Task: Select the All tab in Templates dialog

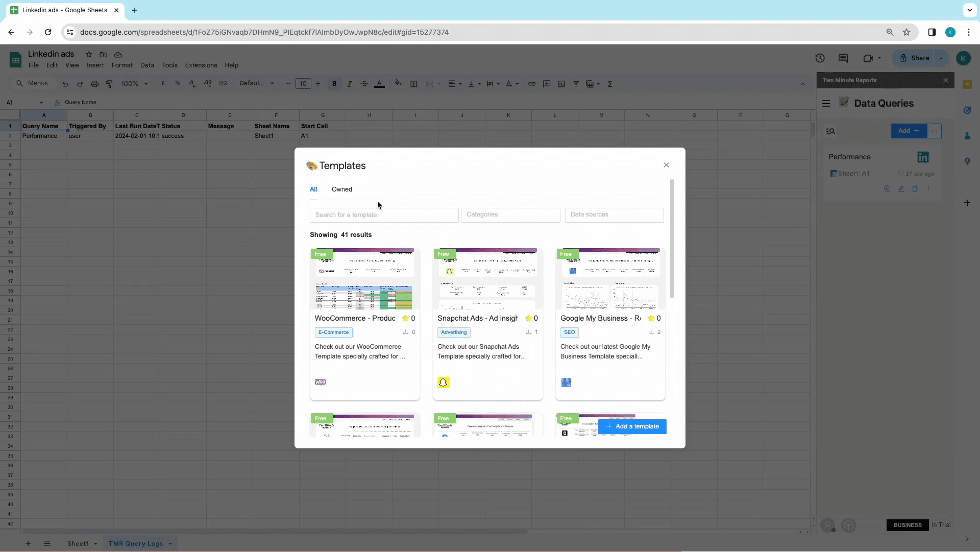Action: click(313, 189)
